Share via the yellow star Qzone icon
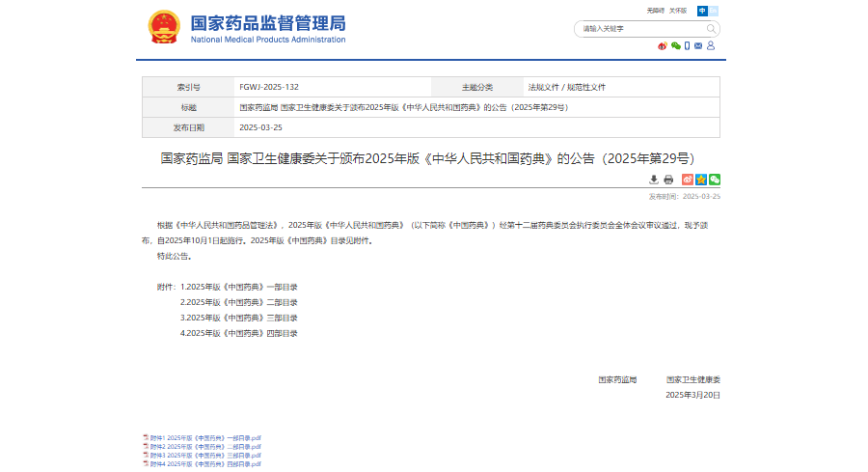 pos(701,180)
